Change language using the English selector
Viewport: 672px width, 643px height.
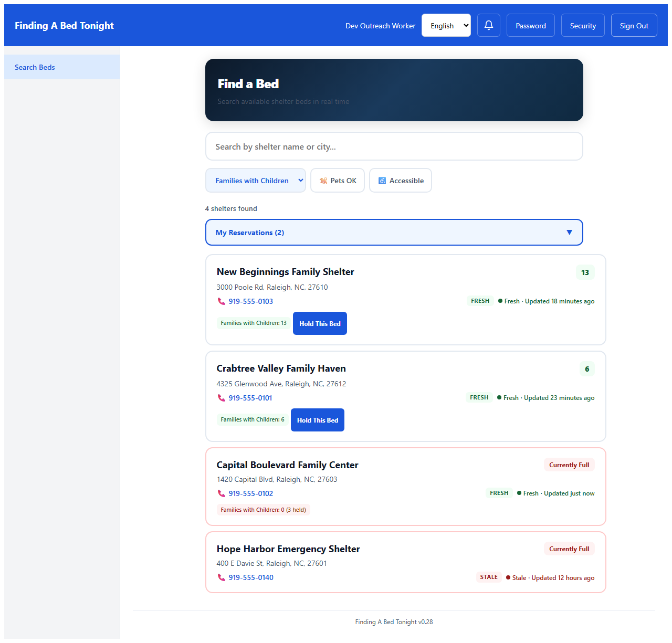point(446,25)
